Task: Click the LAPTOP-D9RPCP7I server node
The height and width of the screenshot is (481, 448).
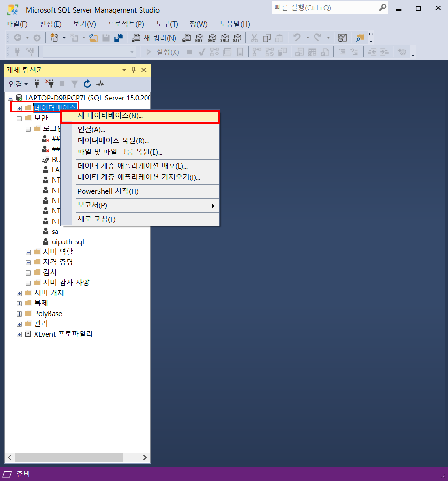Action: 87,98
